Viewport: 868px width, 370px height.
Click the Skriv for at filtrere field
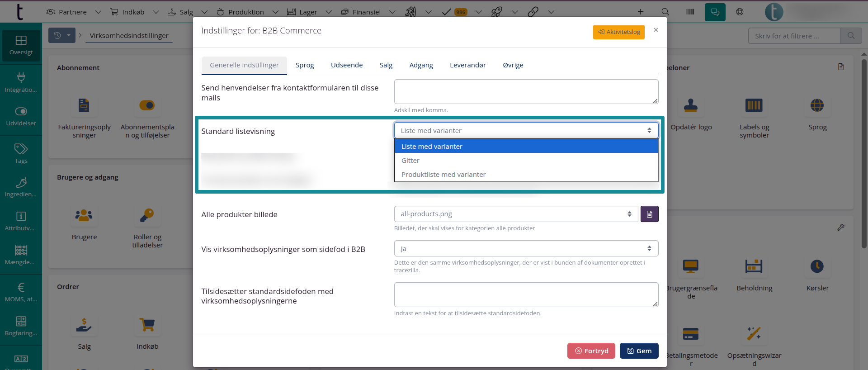[794, 36]
